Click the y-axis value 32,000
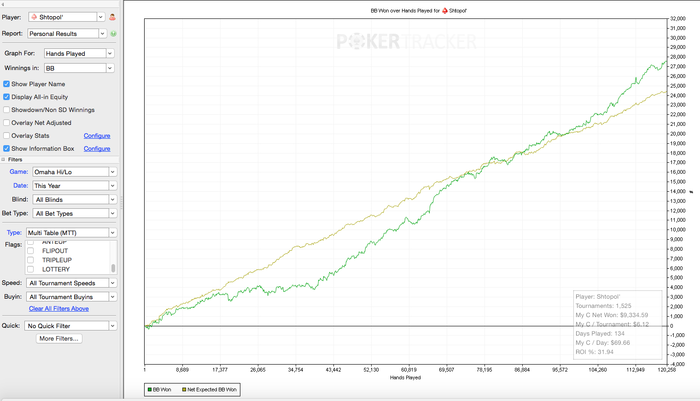 pos(678,19)
